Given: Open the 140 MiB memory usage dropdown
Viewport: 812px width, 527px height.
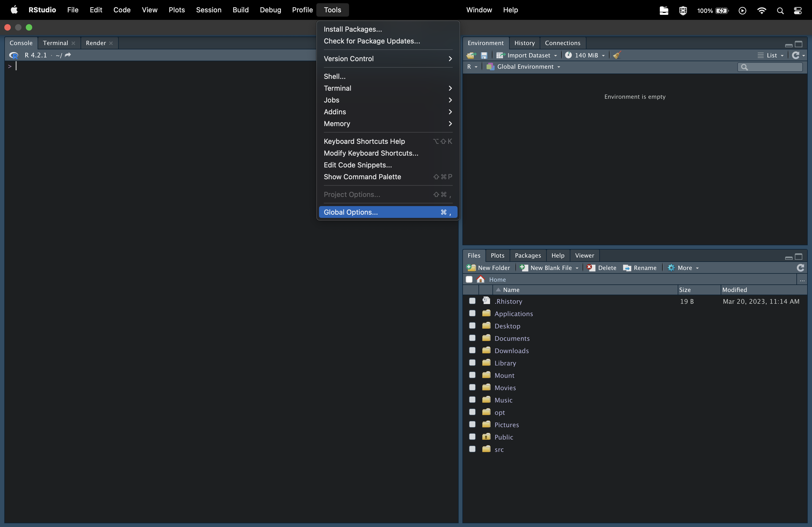Looking at the screenshot, I should [585, 55].
